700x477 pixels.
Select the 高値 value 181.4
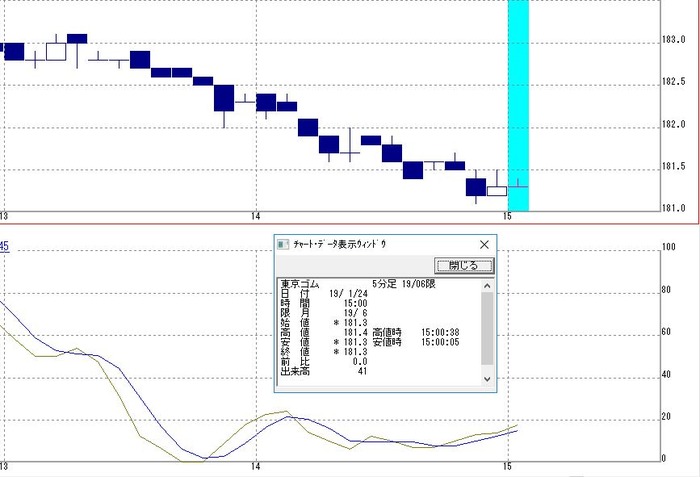coord(356,332)
